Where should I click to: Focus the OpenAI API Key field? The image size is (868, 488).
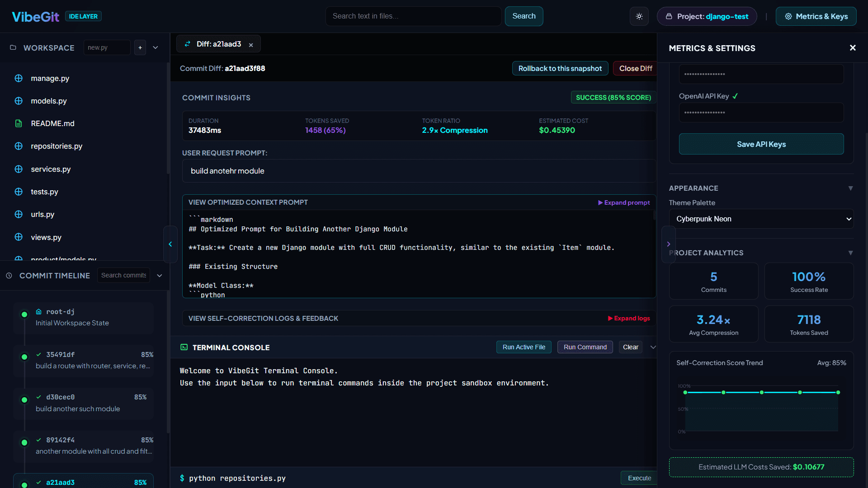761,113
